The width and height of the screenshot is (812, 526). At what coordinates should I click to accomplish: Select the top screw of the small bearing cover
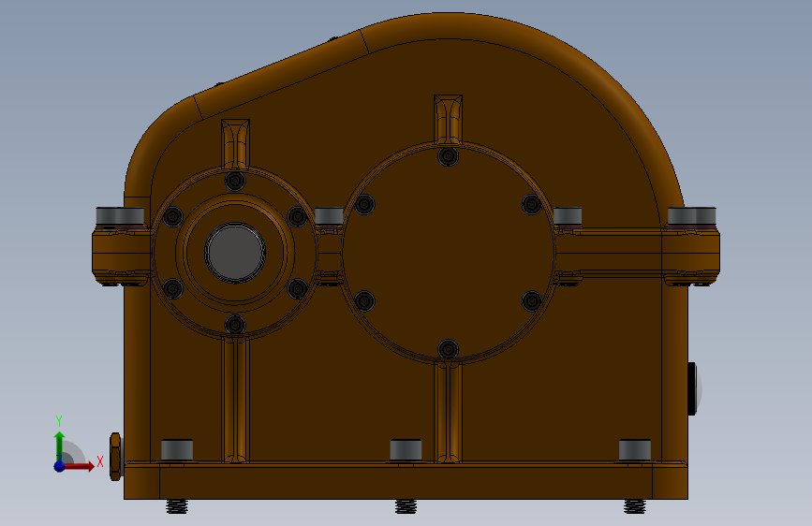[x=235, y=181]
